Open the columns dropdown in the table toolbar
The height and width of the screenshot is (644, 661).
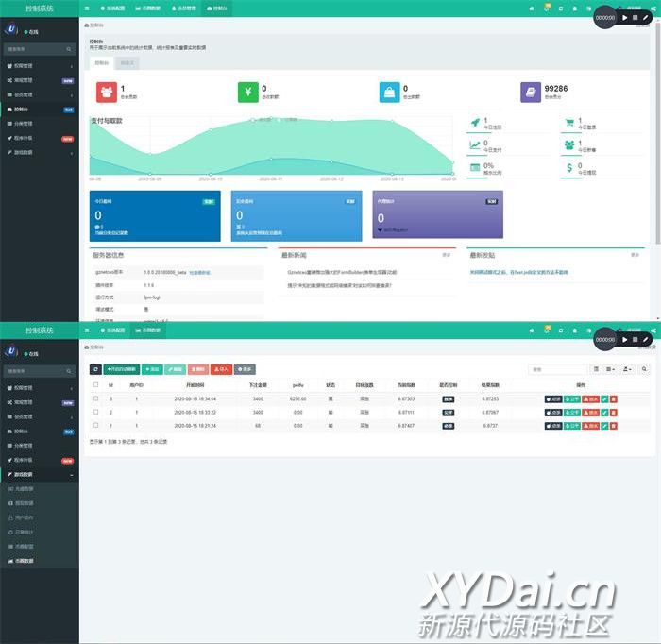click(x=610, y=369)
